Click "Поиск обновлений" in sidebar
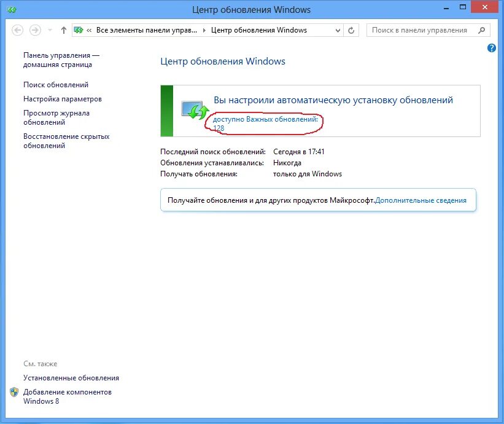Screen dimensions: 504x424 [x=56, y=85]
